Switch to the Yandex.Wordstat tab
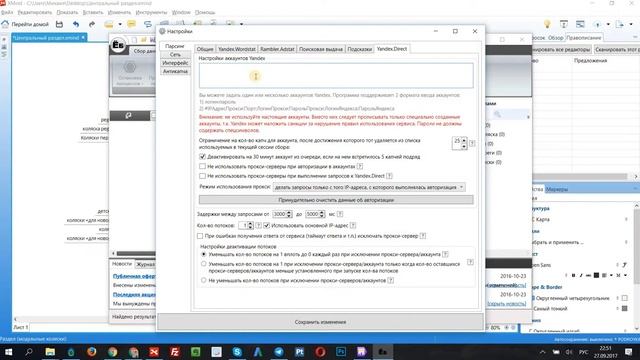 (x=237, y=49)
